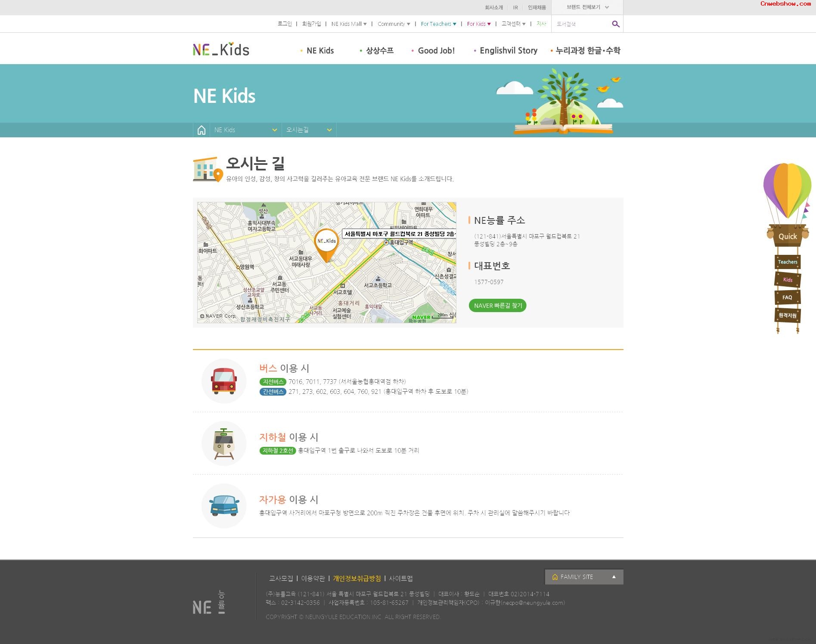Click the 도서검색 search input field
The width and height of the screenshot is (816, 644).
[x=581, y=24]
